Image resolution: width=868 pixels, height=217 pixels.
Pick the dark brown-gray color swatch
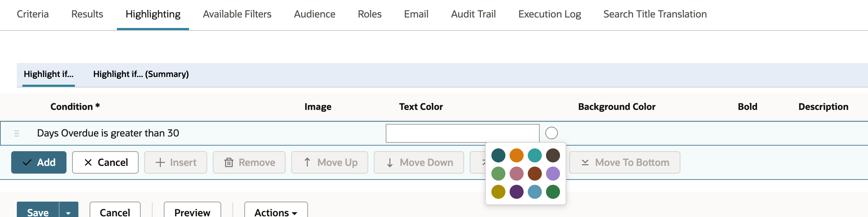pyautogui.click(x=553, y=155)
